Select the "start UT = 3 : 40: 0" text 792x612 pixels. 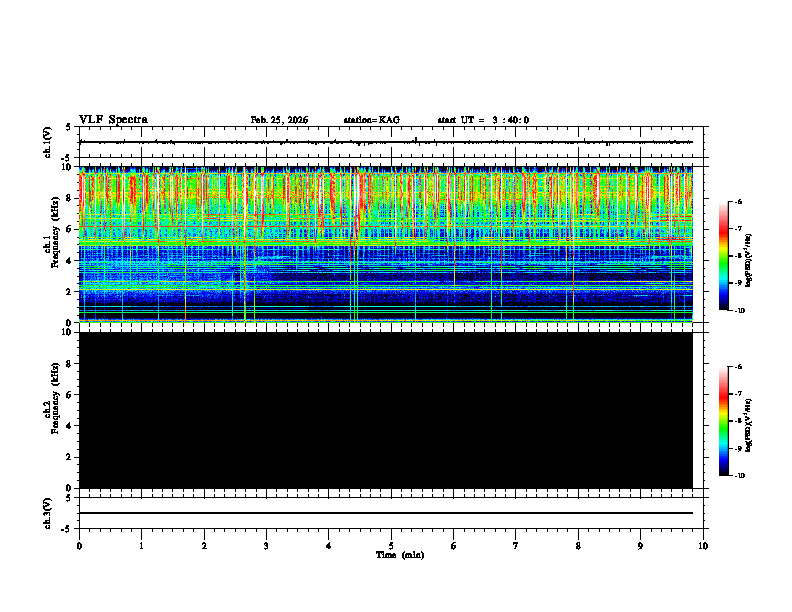483,120
